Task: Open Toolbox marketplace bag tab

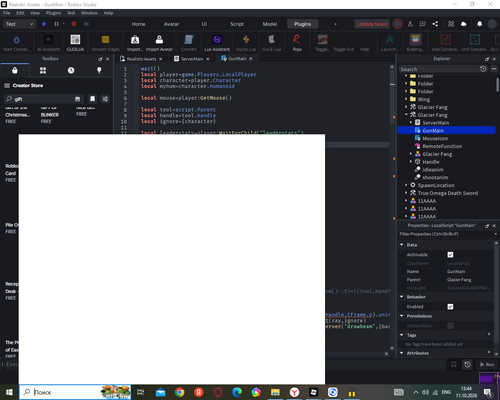Action: pyautogui.click(x=15, y=70)
